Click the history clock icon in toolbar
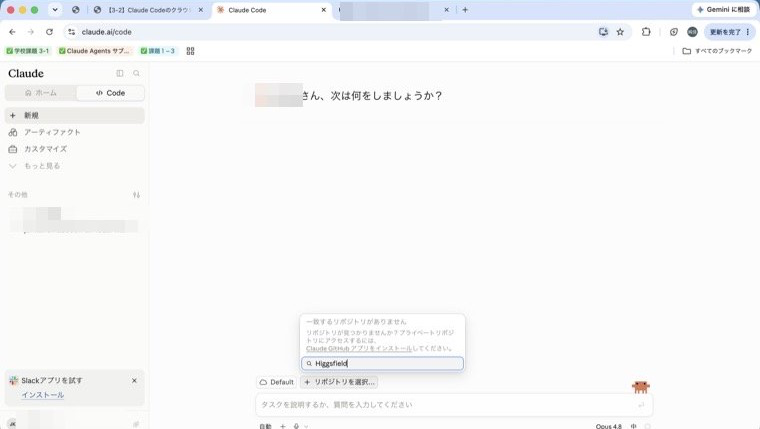The width and height of the screenshot is (760, 429). 674,32
